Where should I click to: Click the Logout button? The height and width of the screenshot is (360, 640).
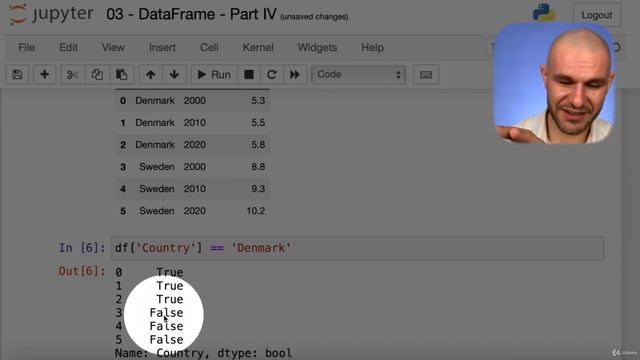[x=596, y=15]
